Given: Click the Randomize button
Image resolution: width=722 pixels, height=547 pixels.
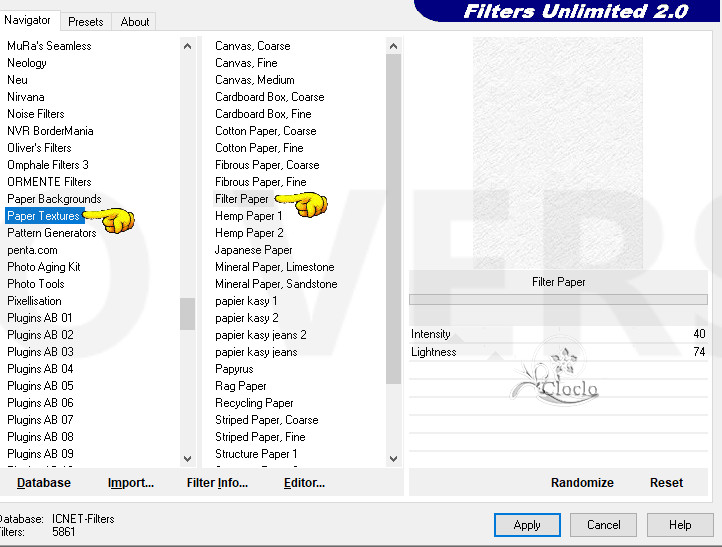Looking at the screenshot, I should [x=582, y=483].
